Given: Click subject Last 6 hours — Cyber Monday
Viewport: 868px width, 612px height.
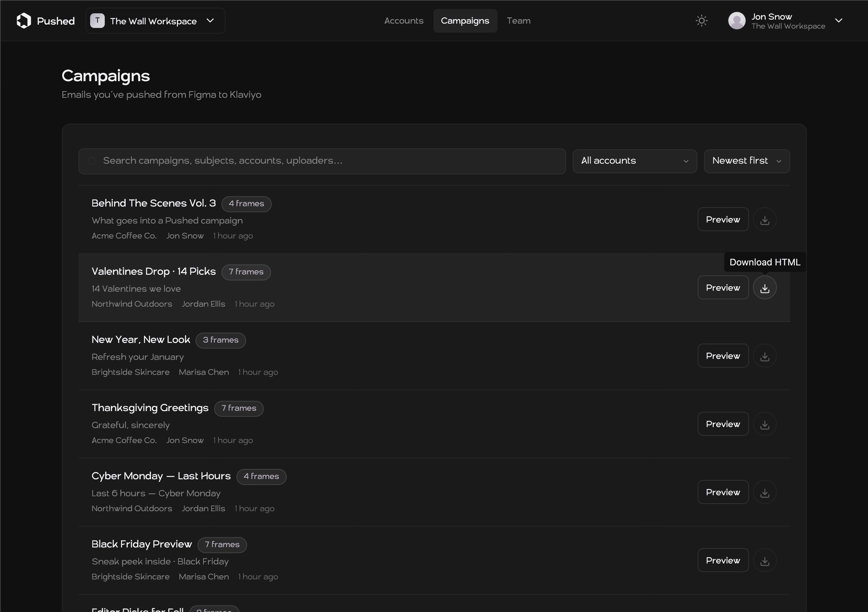Looking at the screenshot, I should (156, 493).
